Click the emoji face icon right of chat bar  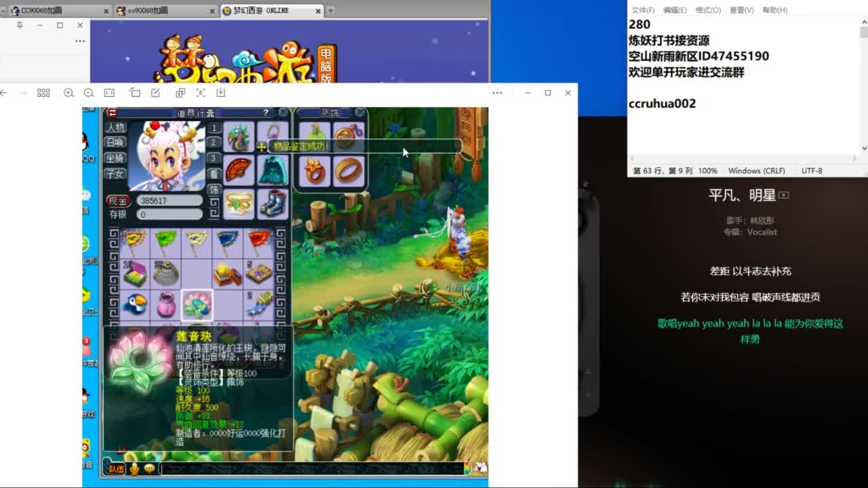[x=481, y=468]
